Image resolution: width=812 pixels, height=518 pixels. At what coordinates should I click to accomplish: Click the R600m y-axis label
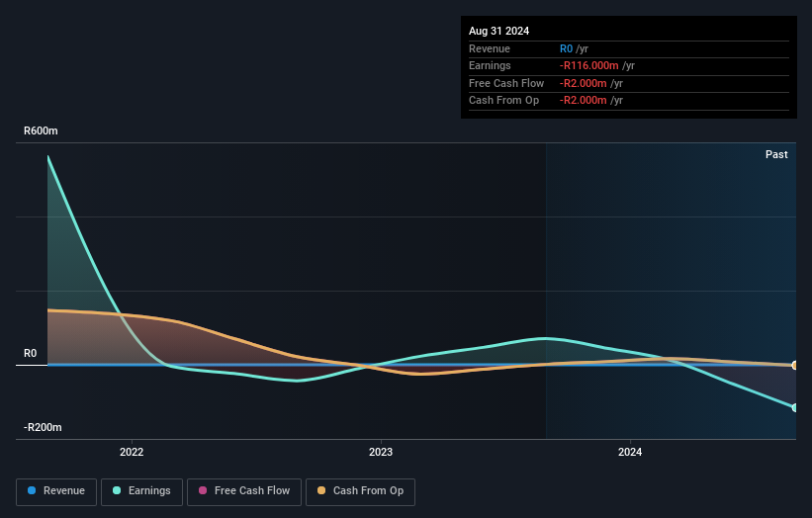pyautogui.click(x=41, y=130)
